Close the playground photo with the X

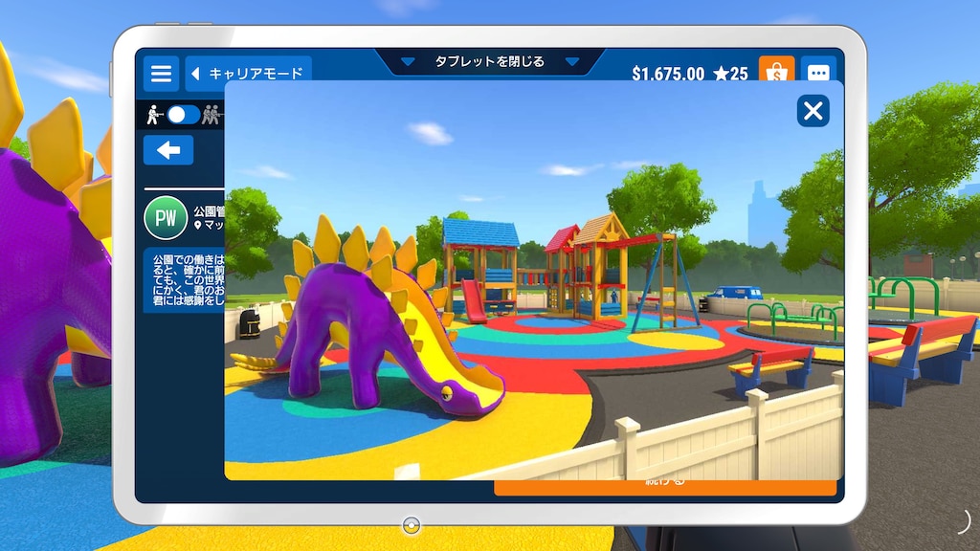tap(813, 111)
